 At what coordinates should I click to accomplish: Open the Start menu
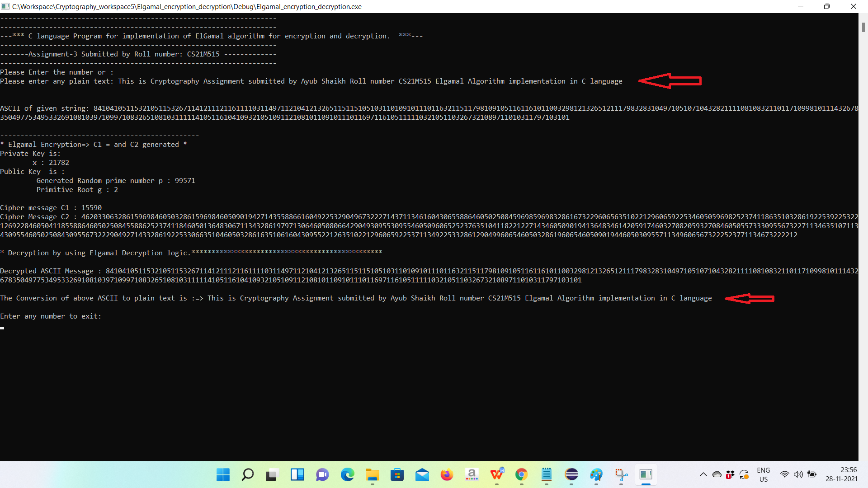tap(223, 475)
